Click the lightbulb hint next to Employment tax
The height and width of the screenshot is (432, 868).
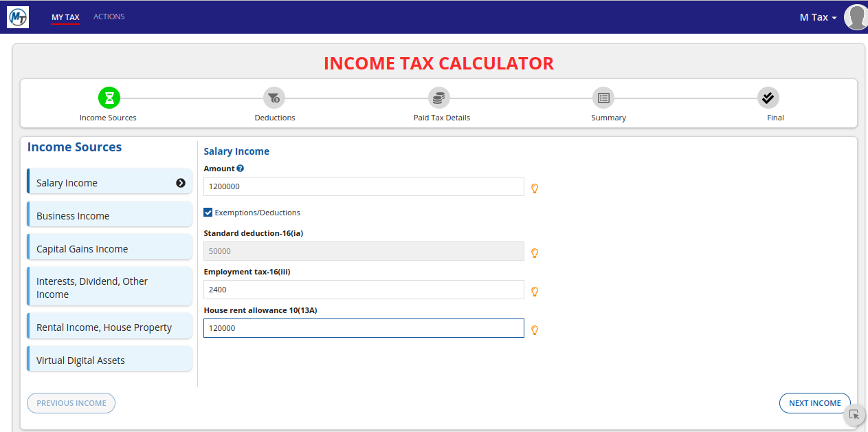tap(535, 292)
